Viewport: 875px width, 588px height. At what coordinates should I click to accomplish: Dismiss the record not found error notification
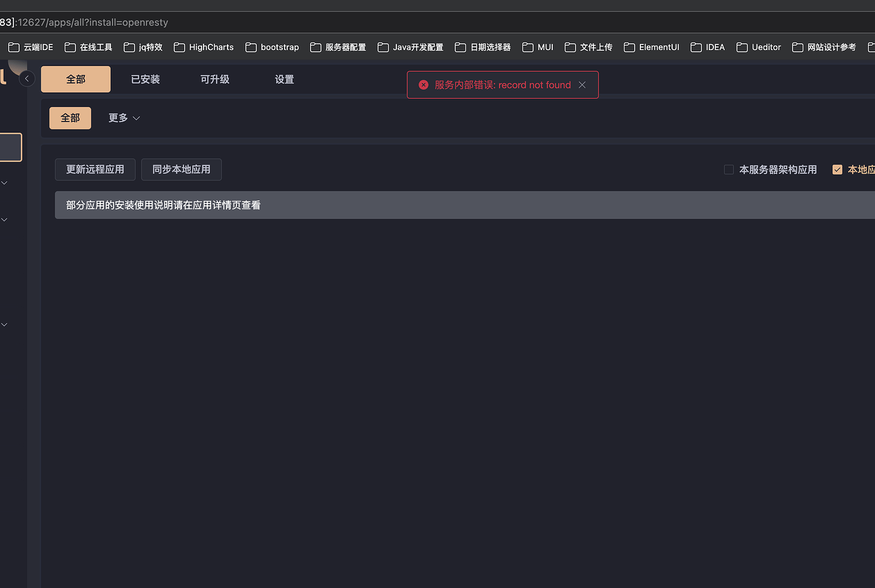point(582,84)
